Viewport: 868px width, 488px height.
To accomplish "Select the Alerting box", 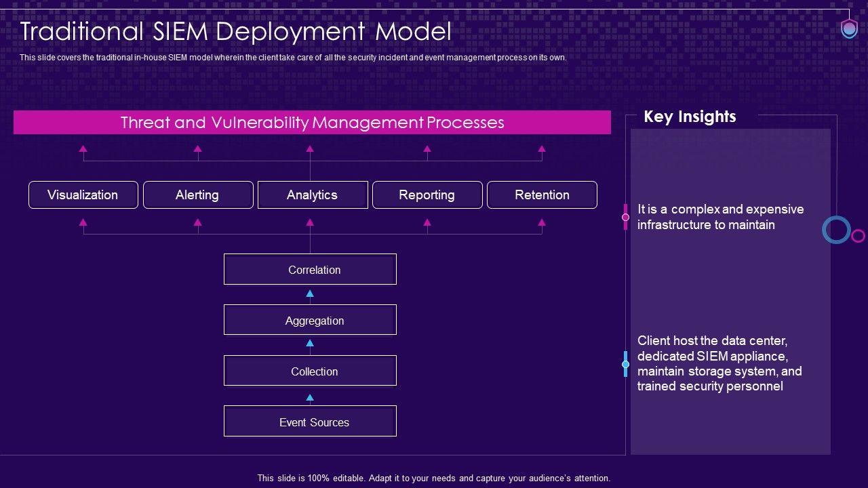I will click(198, 195).
